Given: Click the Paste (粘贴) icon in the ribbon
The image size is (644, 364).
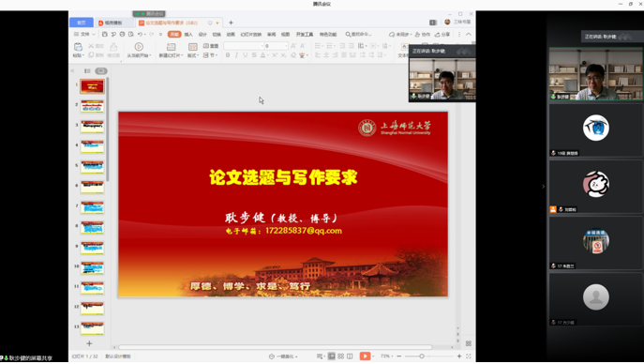Looking at the screenshot, I should [78, 47].
